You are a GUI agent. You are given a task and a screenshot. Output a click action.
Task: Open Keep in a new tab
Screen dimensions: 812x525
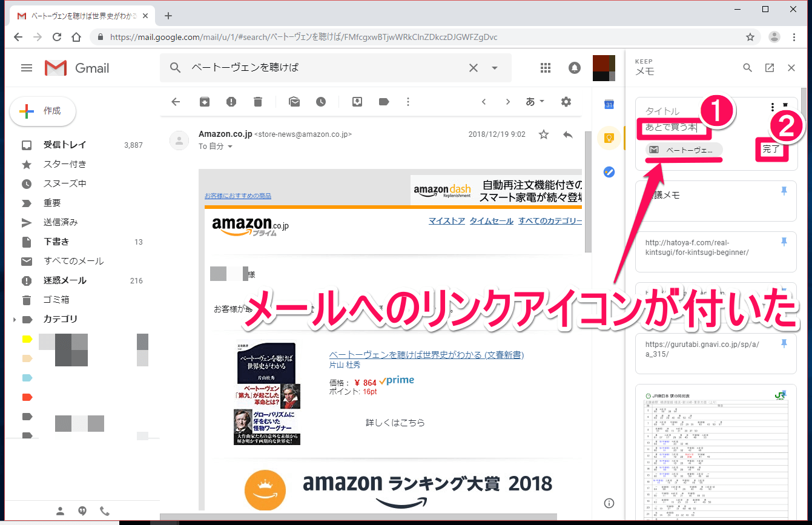(x=770, y=68)
